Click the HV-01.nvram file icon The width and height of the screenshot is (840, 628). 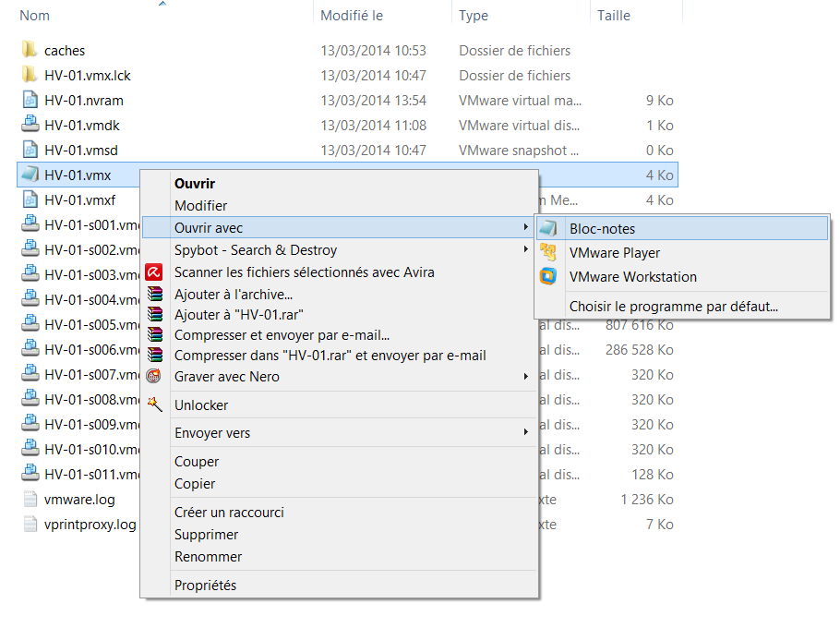30,100
